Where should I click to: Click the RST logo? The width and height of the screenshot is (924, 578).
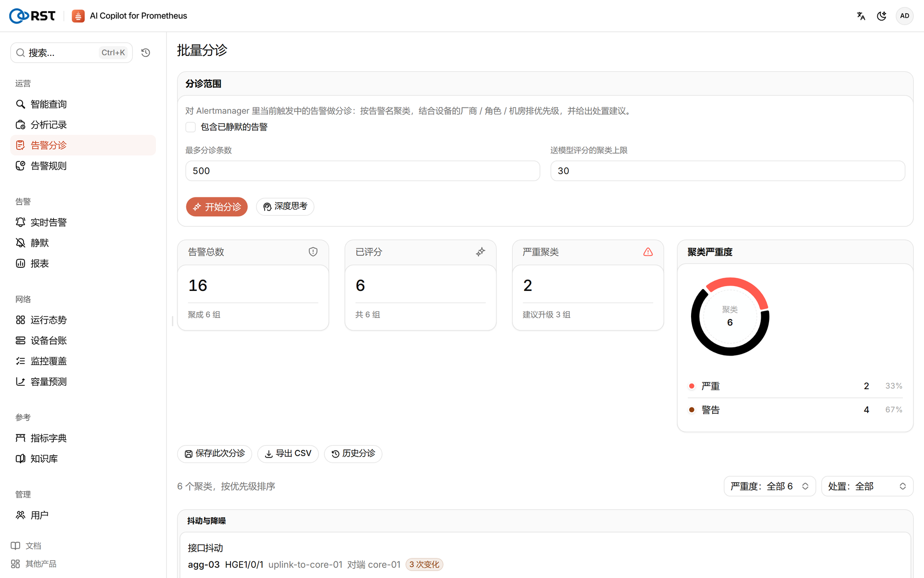(32, 16)
